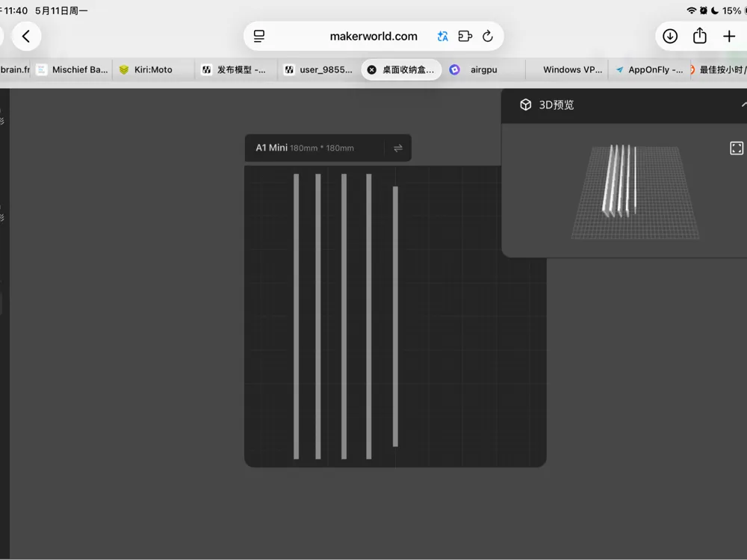Open the page menu icon left of makerworld.com
Screen dimensions: 747x560
(259, 36)
